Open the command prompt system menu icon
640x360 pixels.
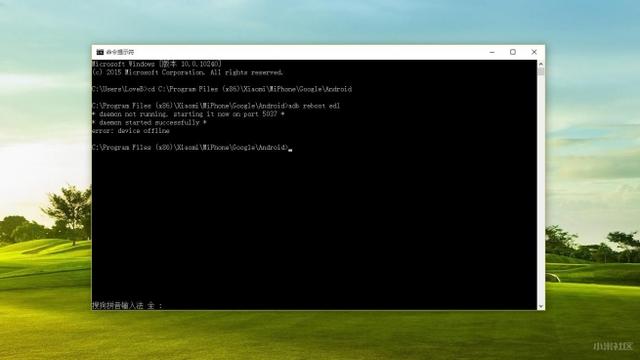pyautogui.click(x=100, y=52)
